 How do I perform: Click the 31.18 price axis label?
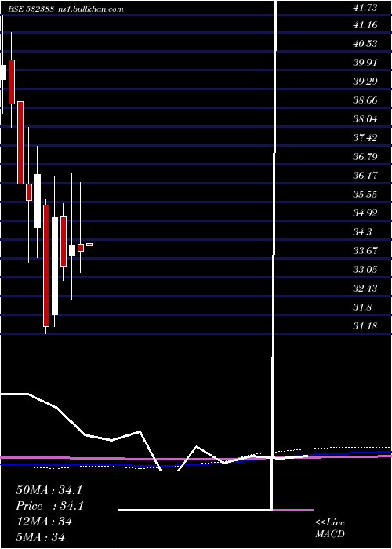365,326
